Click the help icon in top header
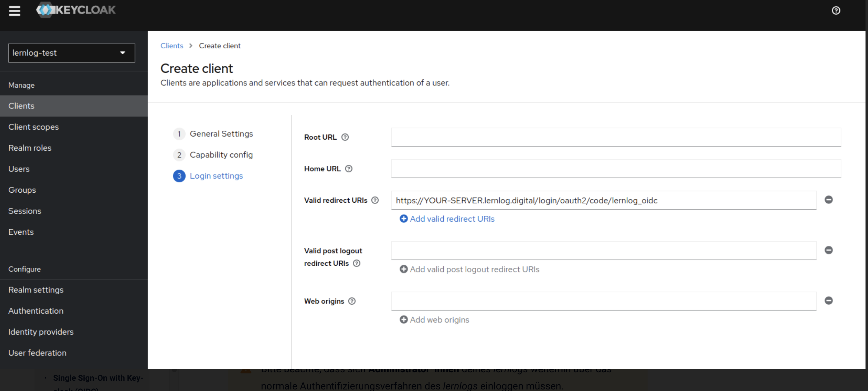 tap(836, 11)
